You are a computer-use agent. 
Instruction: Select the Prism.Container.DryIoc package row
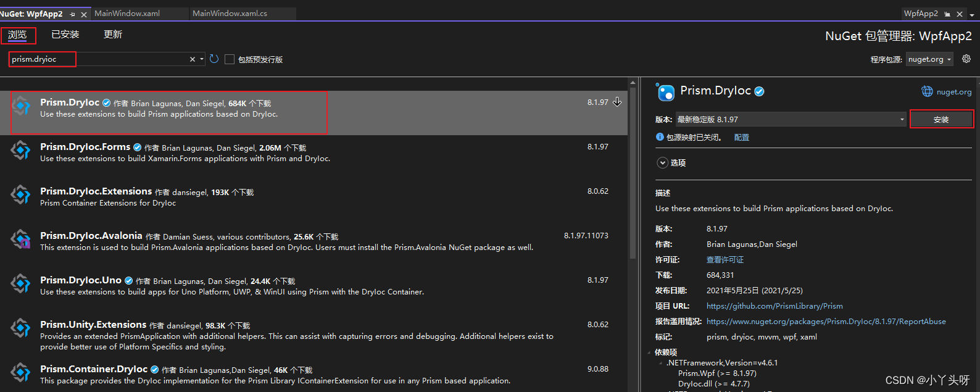(x=314, y=375)
